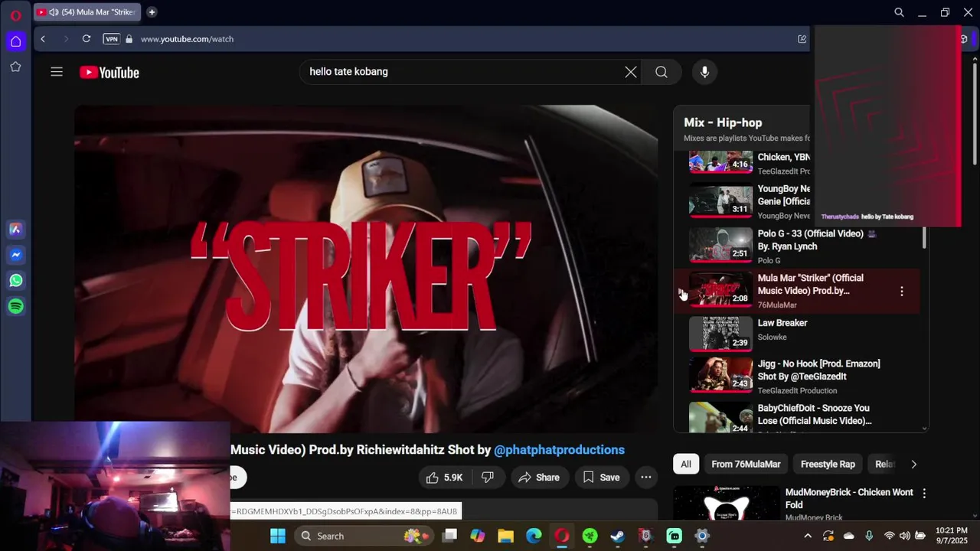Click the address bar URL
This screenshot has height=551, width=980.
coord(187,39)
